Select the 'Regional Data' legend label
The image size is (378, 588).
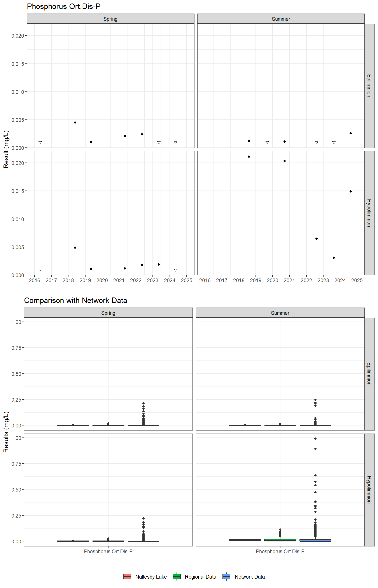tap(201, 577)
